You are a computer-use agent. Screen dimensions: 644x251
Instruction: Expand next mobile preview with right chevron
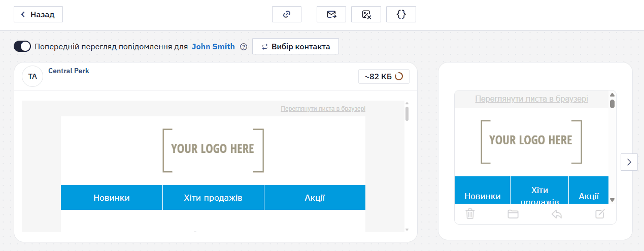[x=629, y=162]
